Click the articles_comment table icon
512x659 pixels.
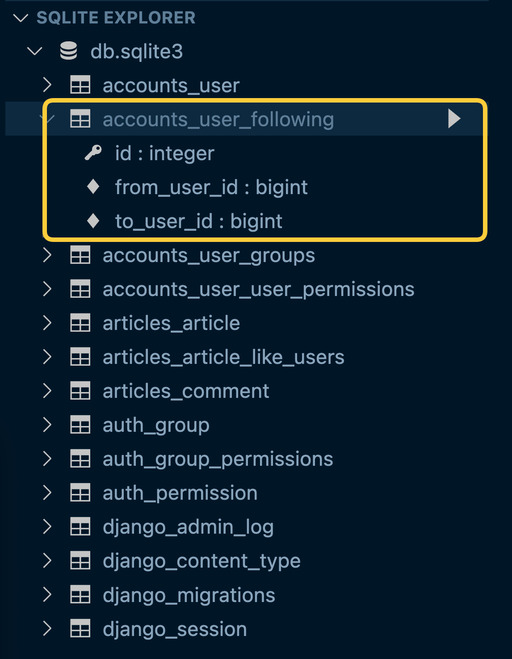(80, 391)
